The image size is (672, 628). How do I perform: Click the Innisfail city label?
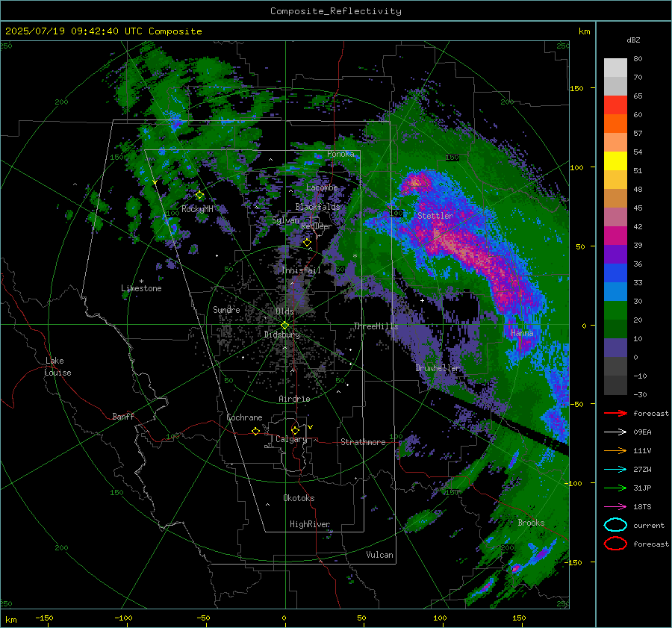pyautogui.click(x=302, y=270)
